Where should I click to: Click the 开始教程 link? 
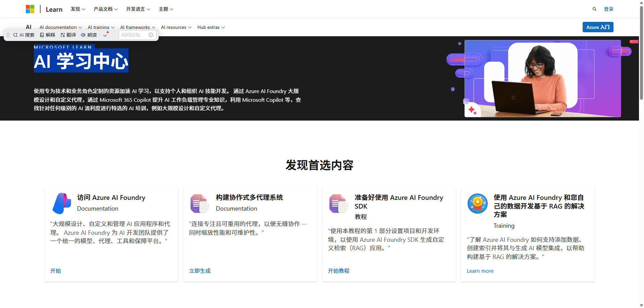tap(339, 271)
